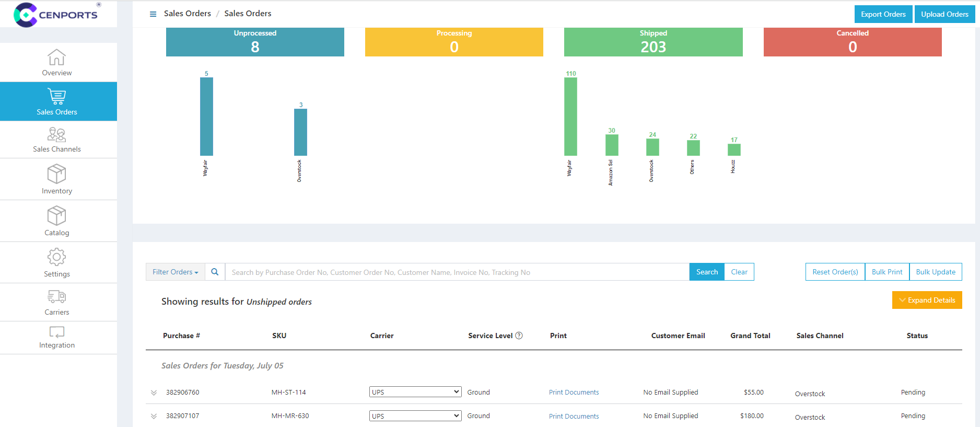Expand row chevron for order 382907107
This screenshot has width=980, height=427.
pos(154,416)
